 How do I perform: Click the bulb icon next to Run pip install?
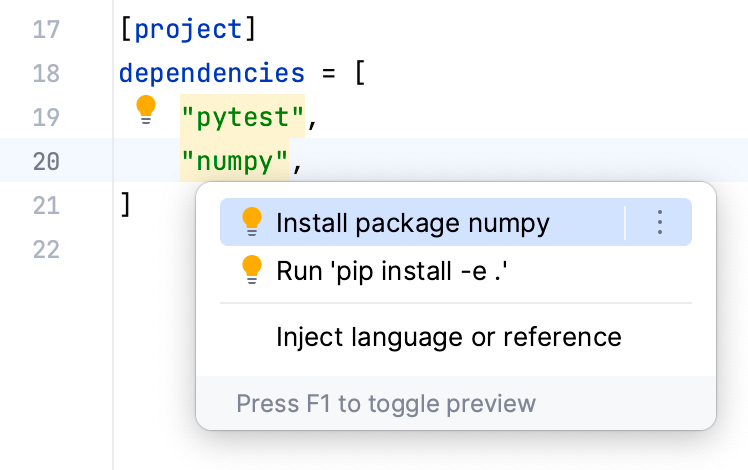[x=252, y=269]
